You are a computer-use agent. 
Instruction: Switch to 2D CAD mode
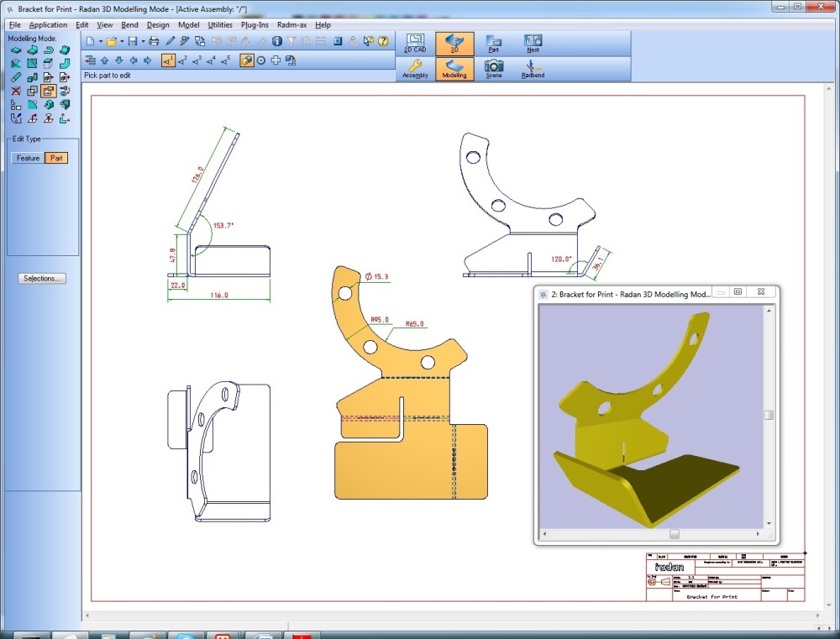(x=415, y=44)
